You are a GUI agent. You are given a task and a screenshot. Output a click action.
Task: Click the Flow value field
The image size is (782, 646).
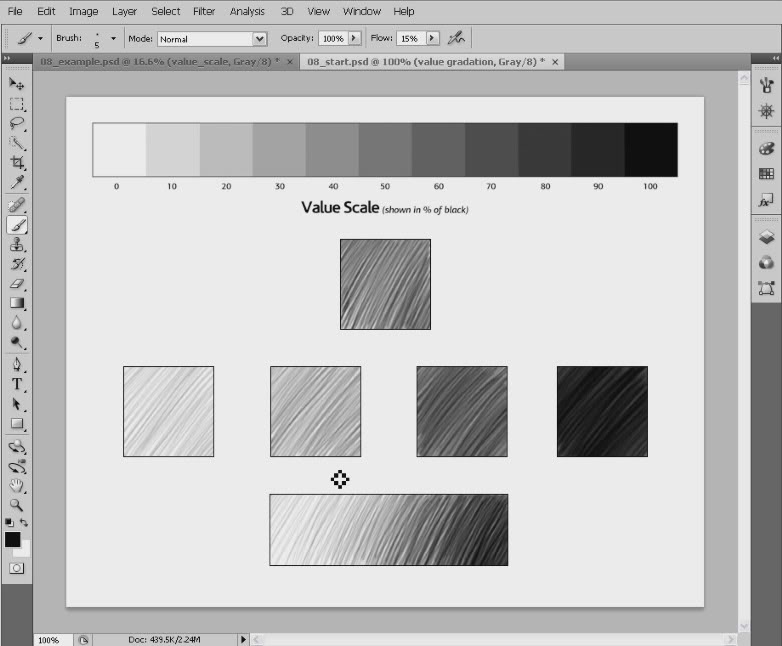pyautogui.click(x=411, y=38)
